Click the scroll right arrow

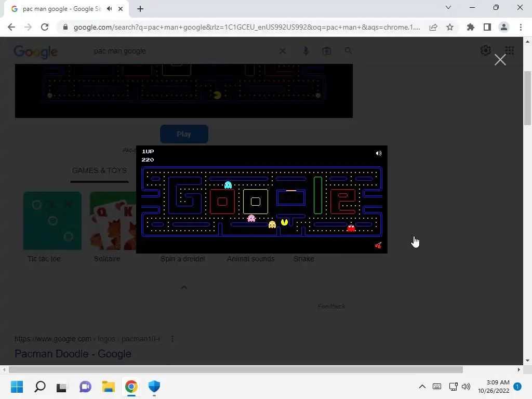pos(519,369)
